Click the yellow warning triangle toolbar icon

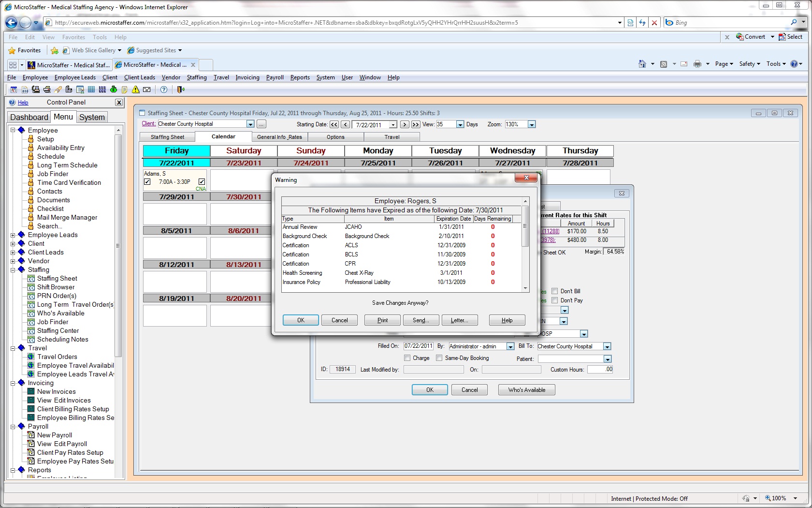click(136, 90)
